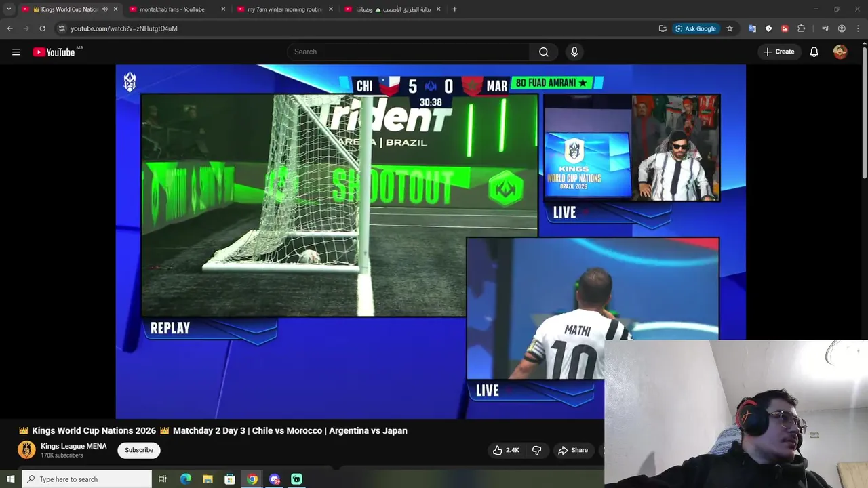Click the video title text
Viewport: 868px width, 488px height.
(x=213, y=430)
